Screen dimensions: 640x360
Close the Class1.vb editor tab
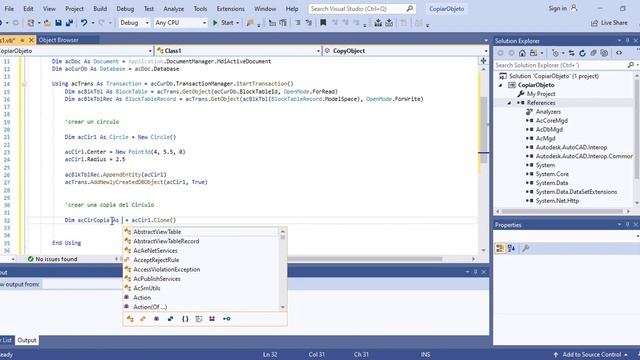(x=31, y=40)
